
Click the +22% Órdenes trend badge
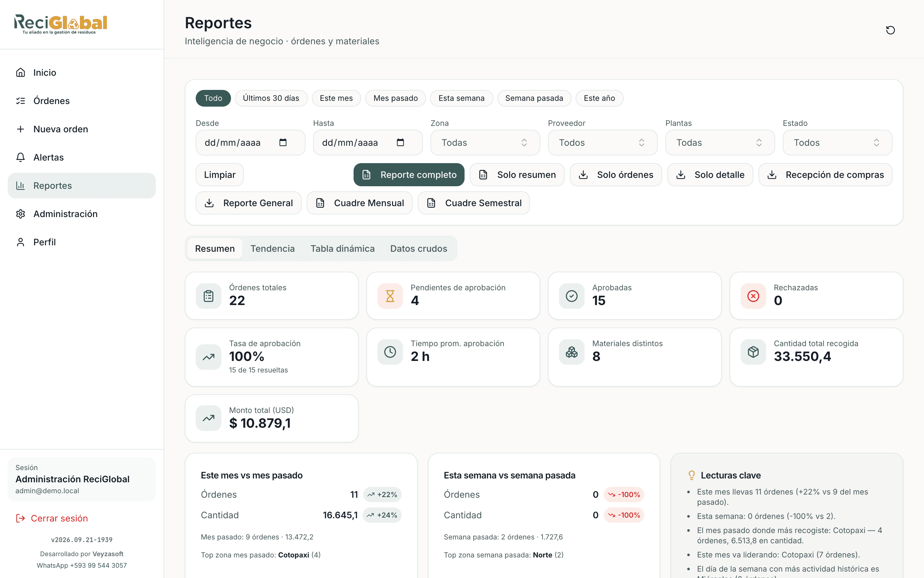click(382, 494)
